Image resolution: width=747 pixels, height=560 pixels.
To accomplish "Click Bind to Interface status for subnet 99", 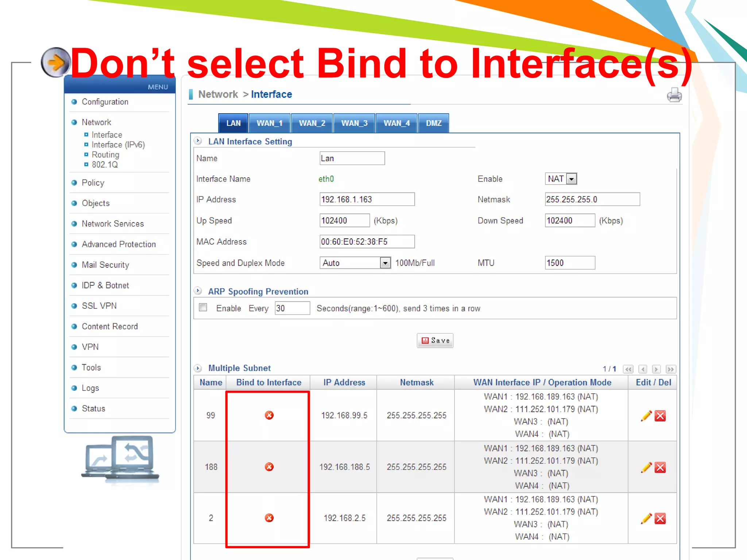I will tap(269, 415).
